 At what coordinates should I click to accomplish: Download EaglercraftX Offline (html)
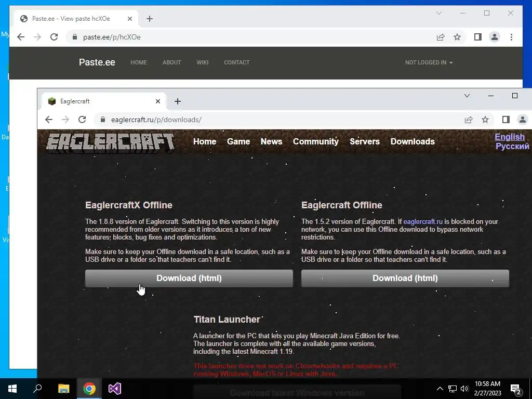pyautogui.click(x=189, y=278)
